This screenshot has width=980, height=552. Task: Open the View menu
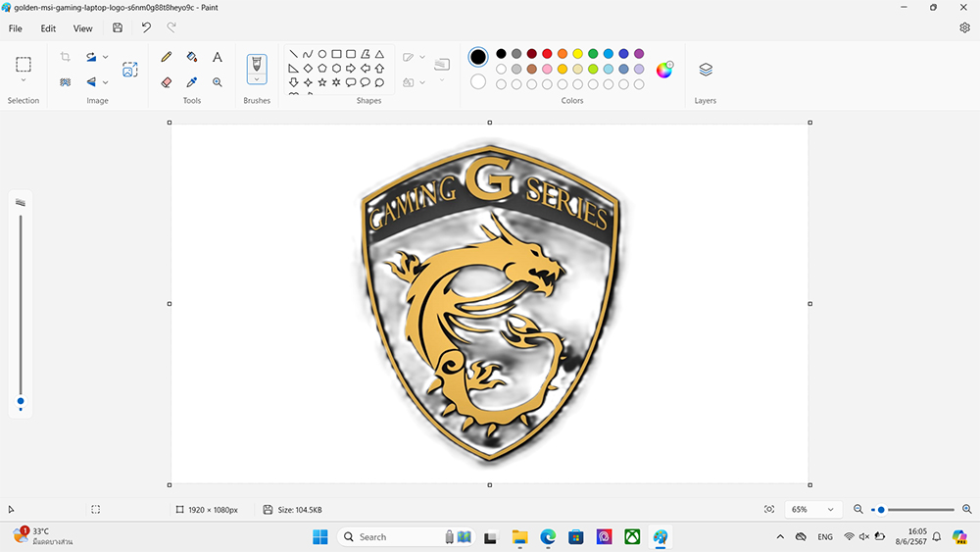[x=83, y=28]
